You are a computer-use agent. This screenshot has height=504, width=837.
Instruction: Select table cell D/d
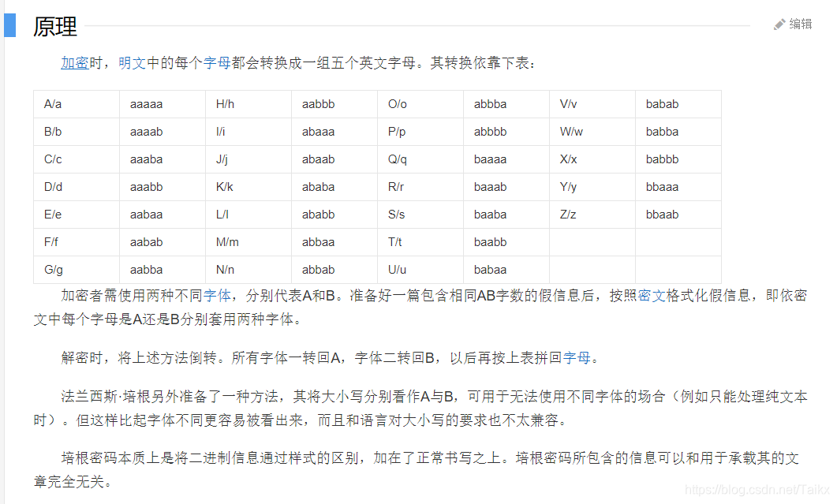pyautogui.click(x=77, y=187)
